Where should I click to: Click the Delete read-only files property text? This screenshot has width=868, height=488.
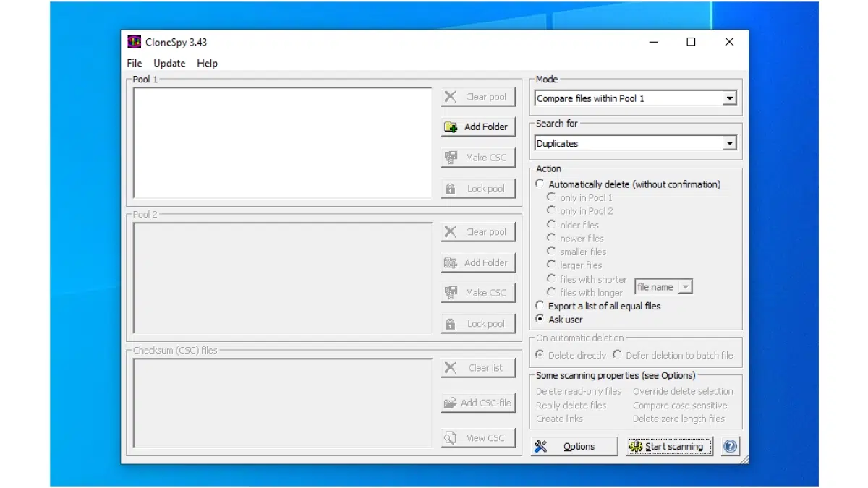point(579,391)
